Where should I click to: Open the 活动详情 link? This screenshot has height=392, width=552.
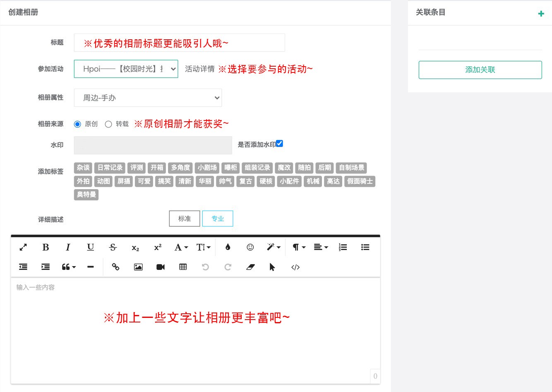[x=199, y=69]
